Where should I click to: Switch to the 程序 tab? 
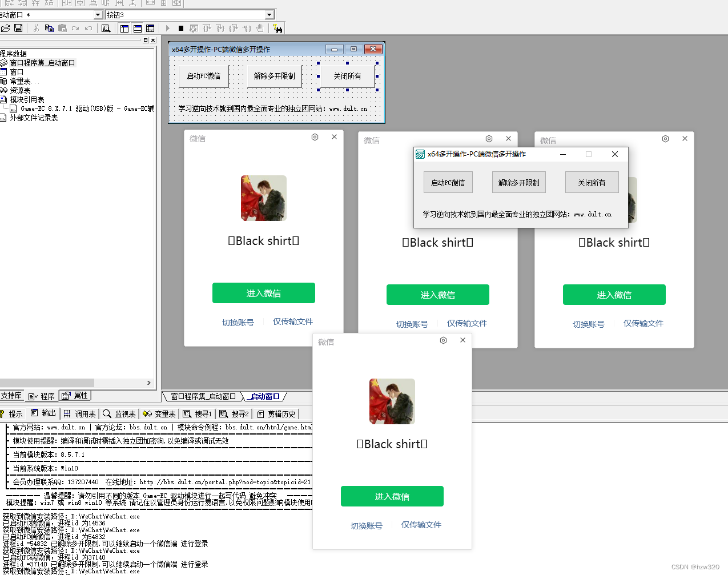pos(42,396)
